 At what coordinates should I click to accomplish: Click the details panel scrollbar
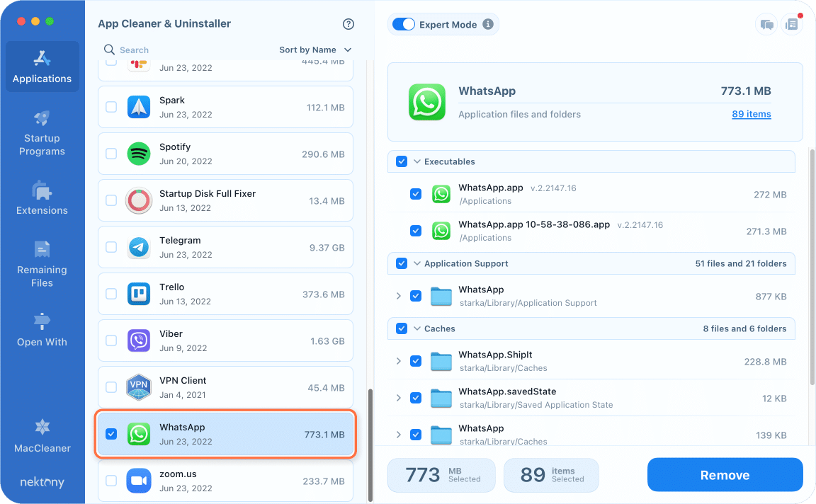(x=812, y=266)
